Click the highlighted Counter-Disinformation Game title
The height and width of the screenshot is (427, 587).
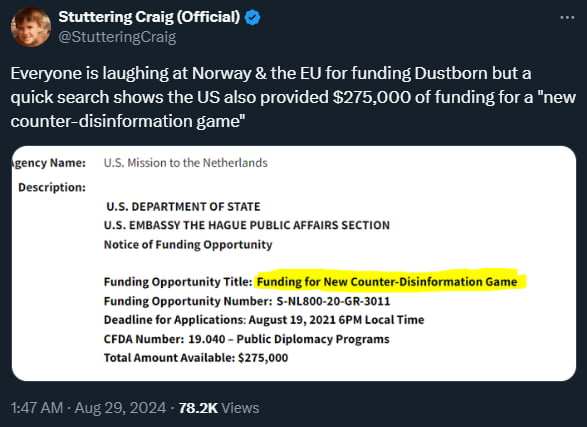(387, 282)
